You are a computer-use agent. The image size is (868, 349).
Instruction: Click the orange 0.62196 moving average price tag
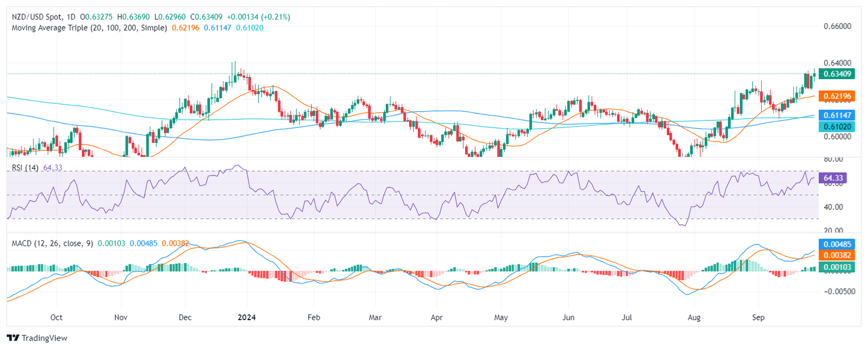[837, 96]
